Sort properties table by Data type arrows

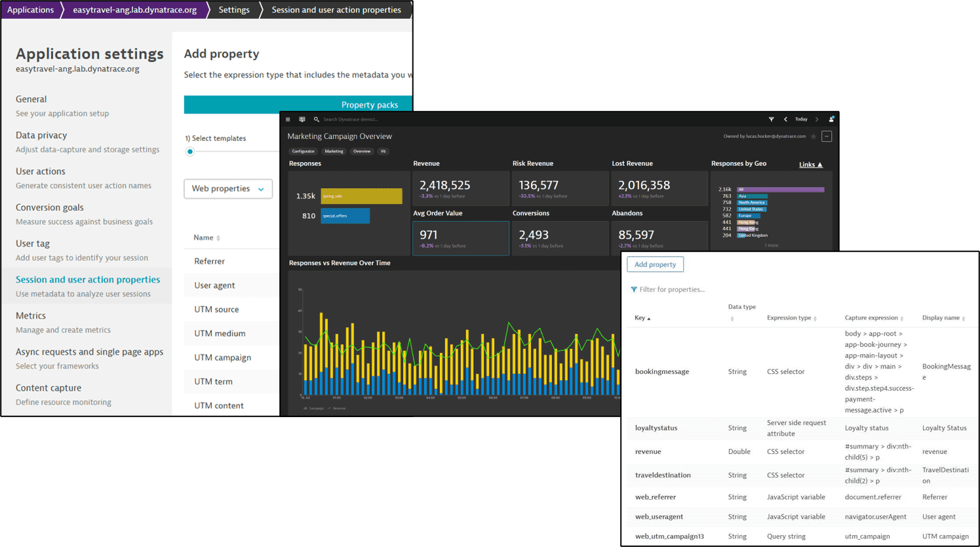point(732,319)
